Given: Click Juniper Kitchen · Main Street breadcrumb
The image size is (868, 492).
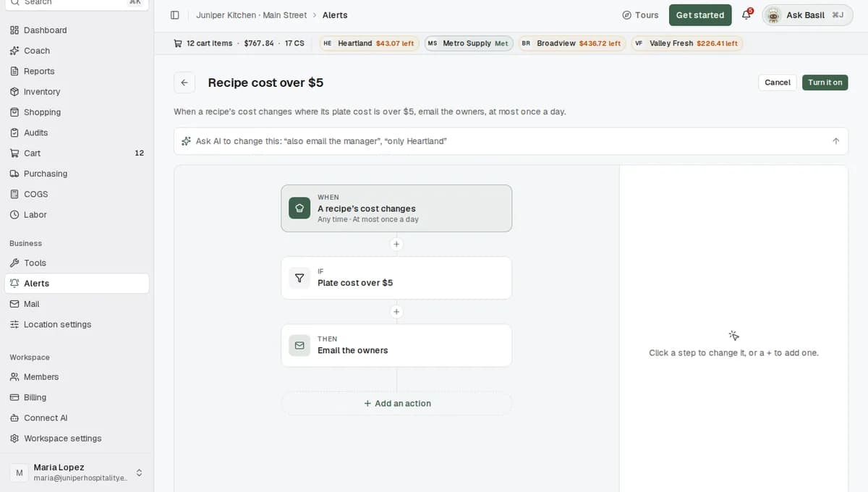Looking at the screenshot, I should pos(251,15).
